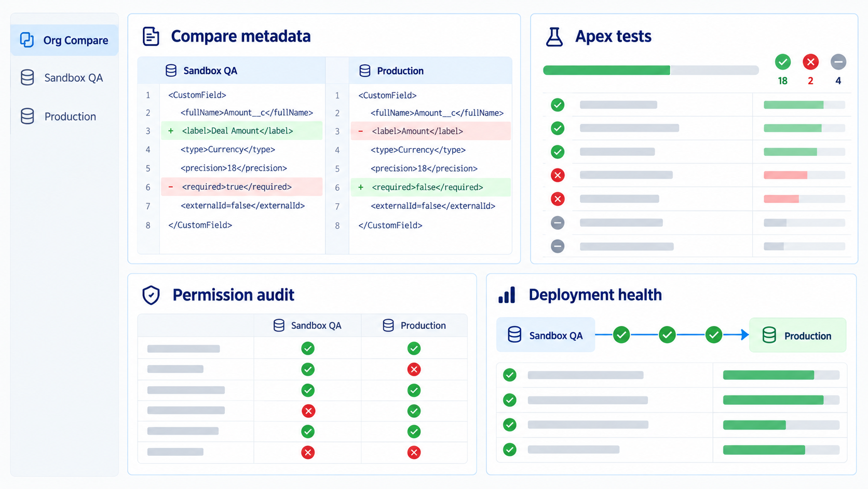This screenshot has width=868, height=489.
Task: Click Sandbox QA red X in fourth permission row
Action: click(308, 411)
